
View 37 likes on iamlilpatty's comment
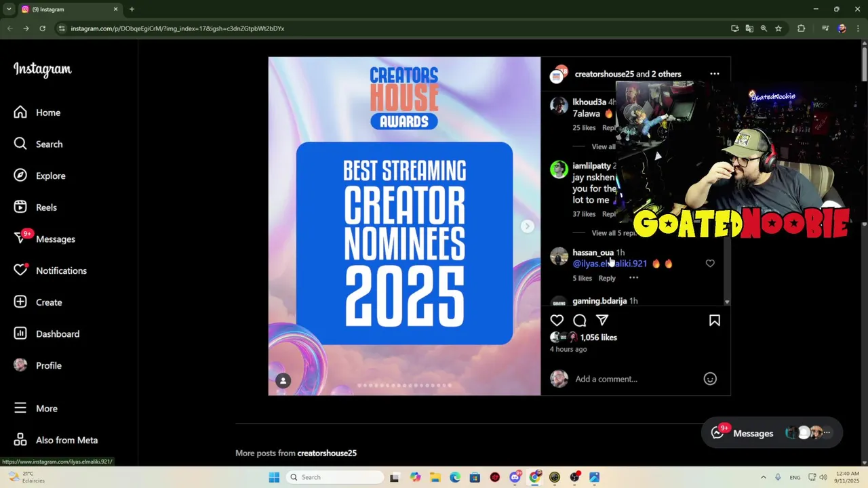584,214
